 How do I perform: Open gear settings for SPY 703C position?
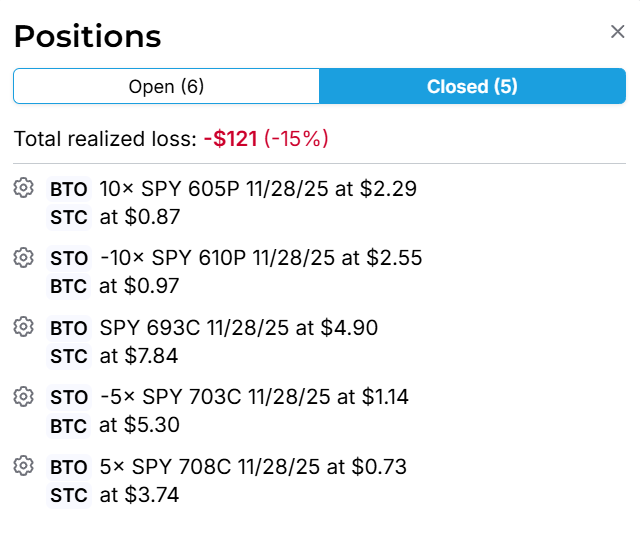pyautogui.click(x=22, y=397)
